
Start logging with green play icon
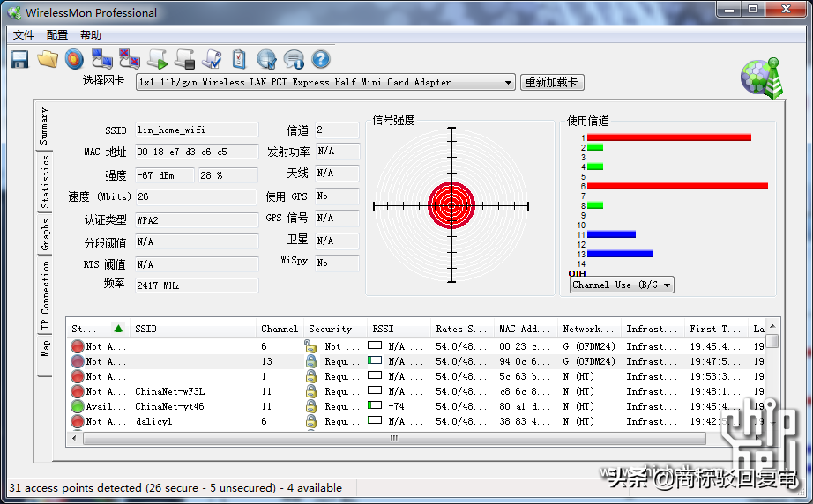157,59
